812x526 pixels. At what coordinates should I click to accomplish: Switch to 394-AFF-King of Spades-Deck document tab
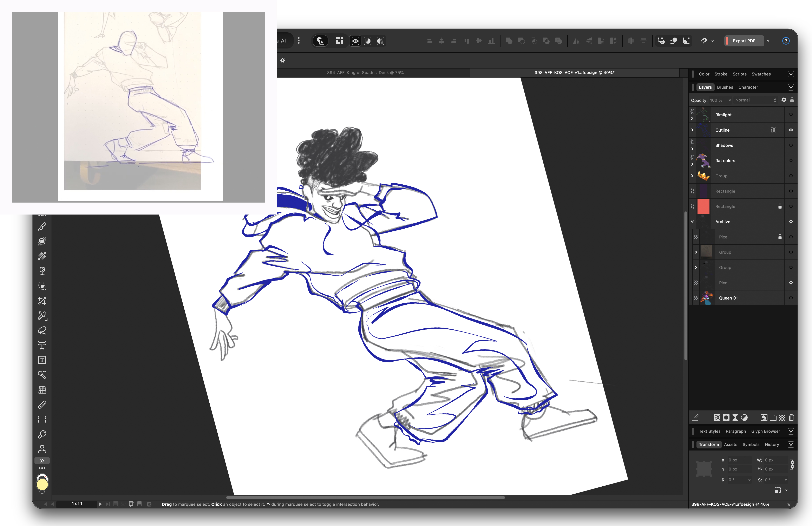[x=365, y=73]
